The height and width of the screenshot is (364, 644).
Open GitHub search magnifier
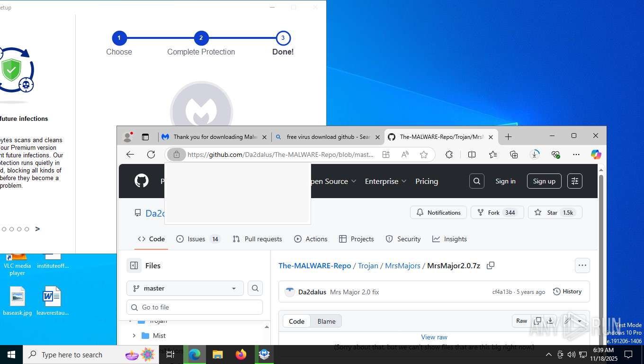477,181
